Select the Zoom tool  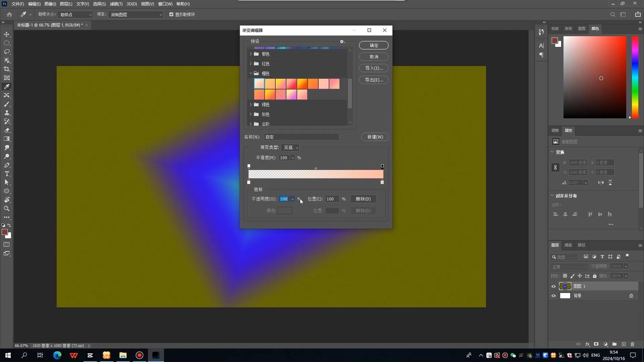pyautogui.click(x=7, y=209)
